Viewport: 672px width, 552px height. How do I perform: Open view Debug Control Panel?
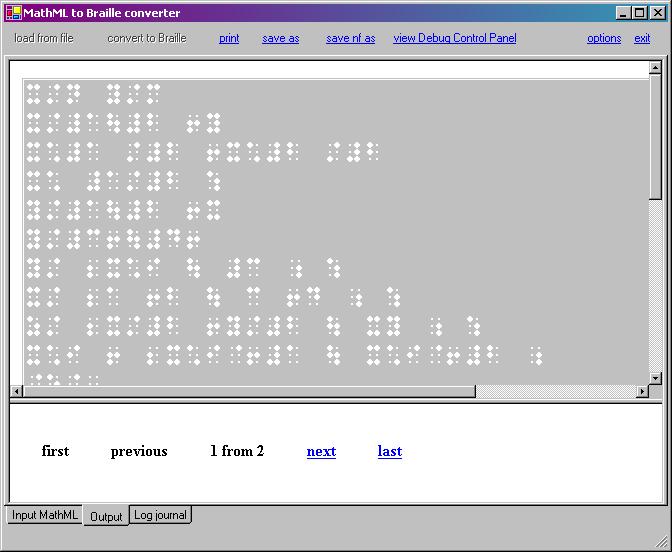[x=455, y=38]
